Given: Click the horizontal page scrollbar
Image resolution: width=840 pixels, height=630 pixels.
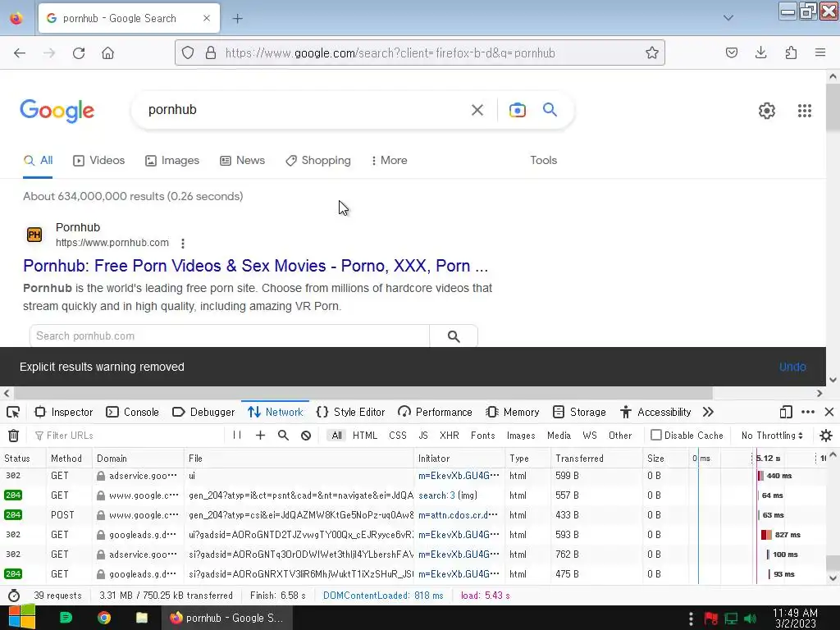Looking at the screenshot, I should (x=363, y=393).
